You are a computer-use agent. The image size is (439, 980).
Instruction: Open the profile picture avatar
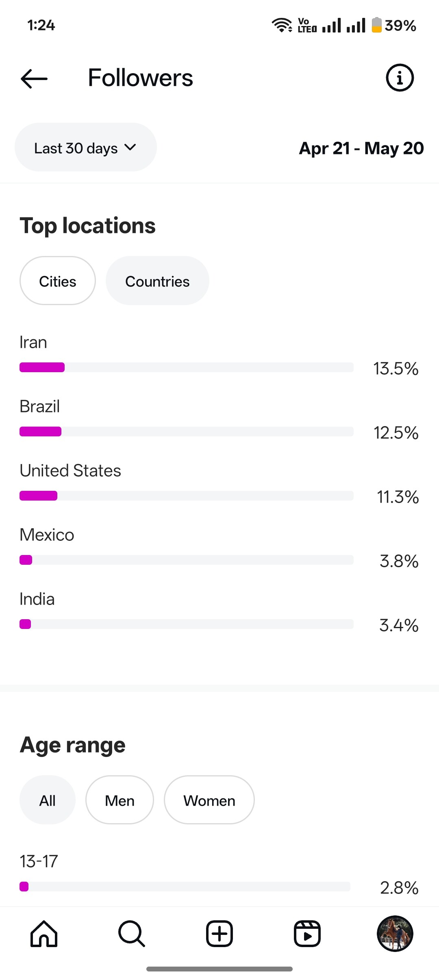395,934
